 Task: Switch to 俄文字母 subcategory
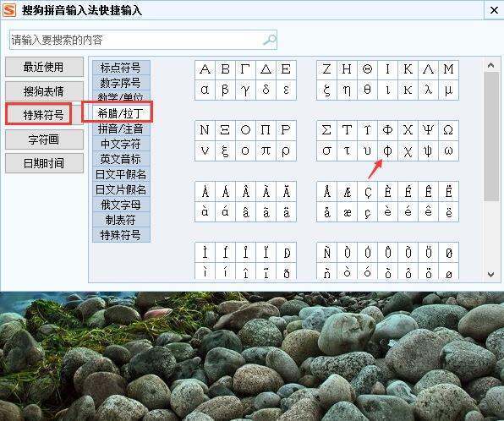pyautogui.click(x=121, y=205)
